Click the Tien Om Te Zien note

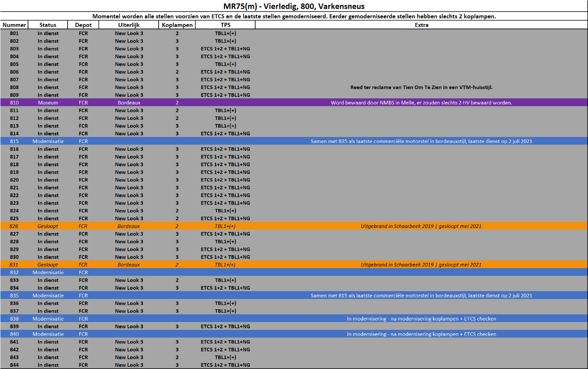point(421,87)
